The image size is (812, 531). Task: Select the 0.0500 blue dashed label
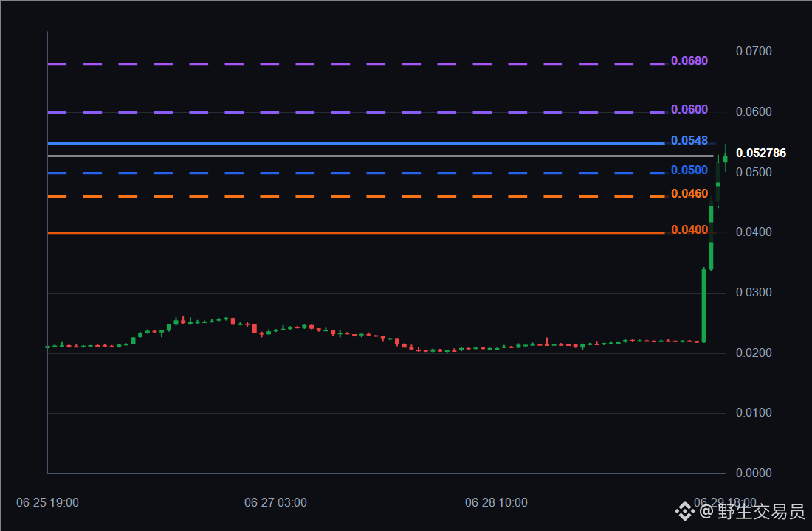pos(689,170)
